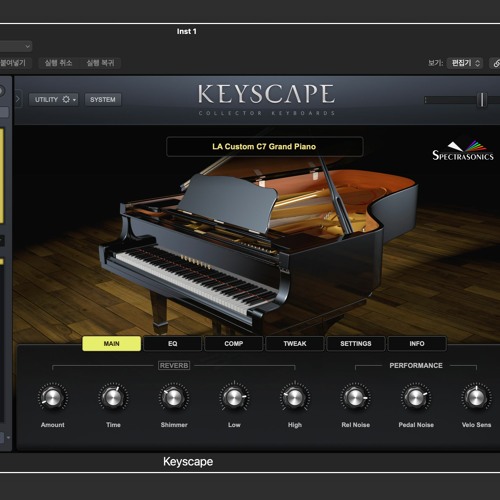The height and width of the screenshot is (500, 500).
Task: Expand the patch browser side arrow
Action: pos(18,99)
